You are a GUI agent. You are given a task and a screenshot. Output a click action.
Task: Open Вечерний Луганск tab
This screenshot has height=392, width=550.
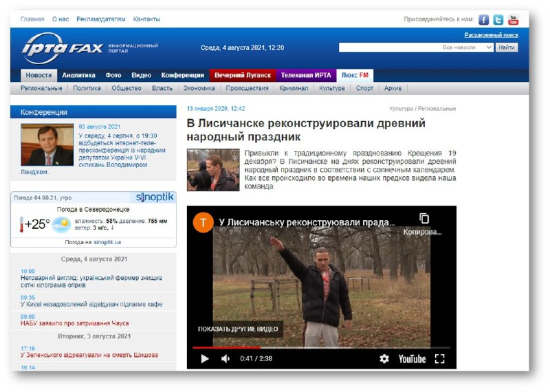243,76
